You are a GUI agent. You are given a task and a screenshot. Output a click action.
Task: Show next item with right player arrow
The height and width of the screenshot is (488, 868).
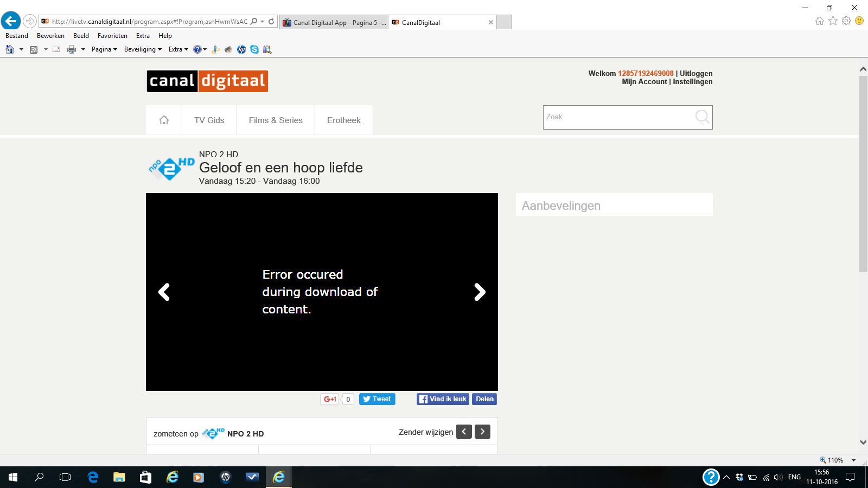point(480,292)
